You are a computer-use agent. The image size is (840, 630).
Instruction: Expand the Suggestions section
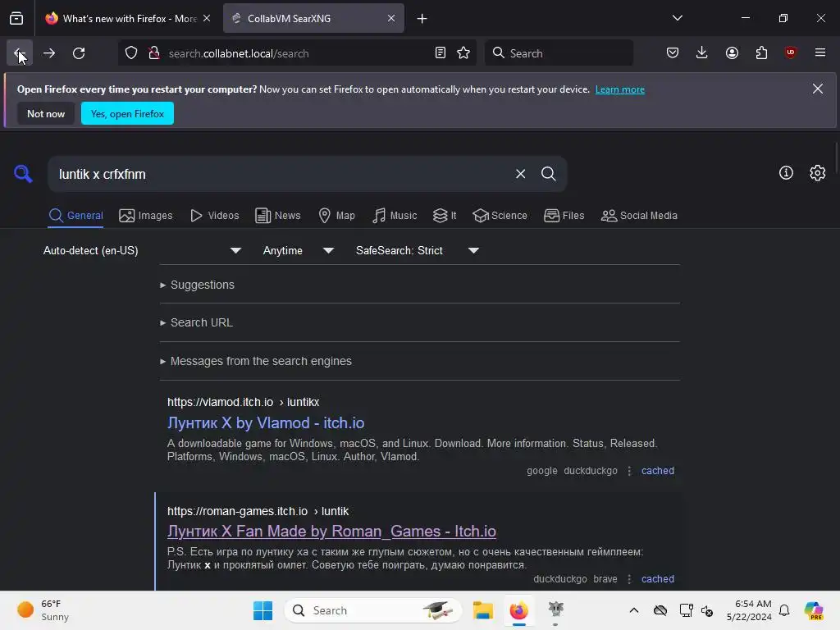tap(197, 285)
